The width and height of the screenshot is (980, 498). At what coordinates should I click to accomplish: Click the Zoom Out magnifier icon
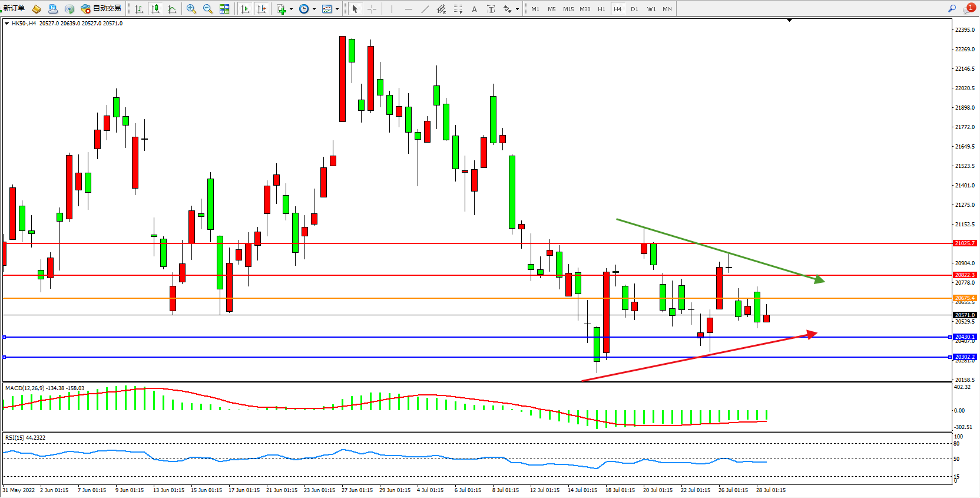click(x=208, y=9)
